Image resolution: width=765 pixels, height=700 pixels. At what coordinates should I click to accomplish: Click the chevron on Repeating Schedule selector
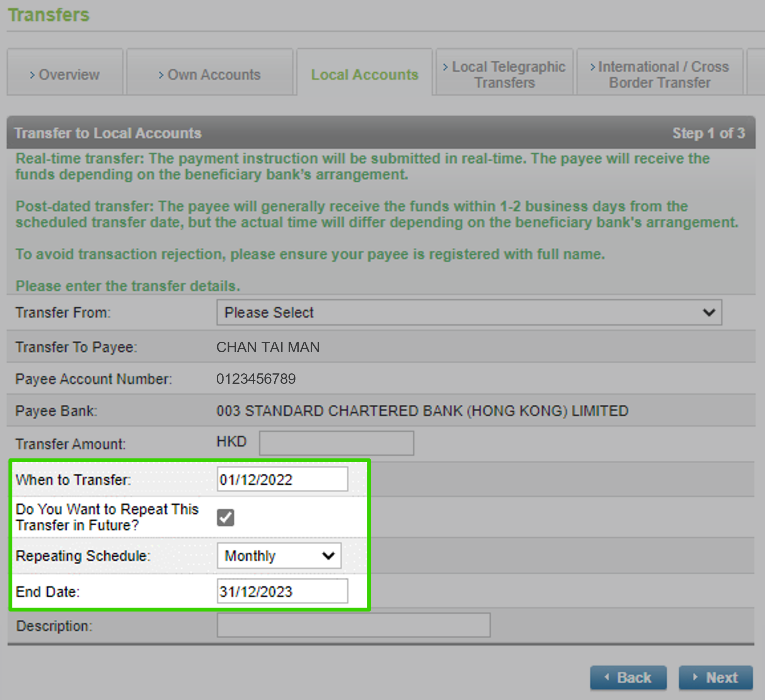pos(328,556)
